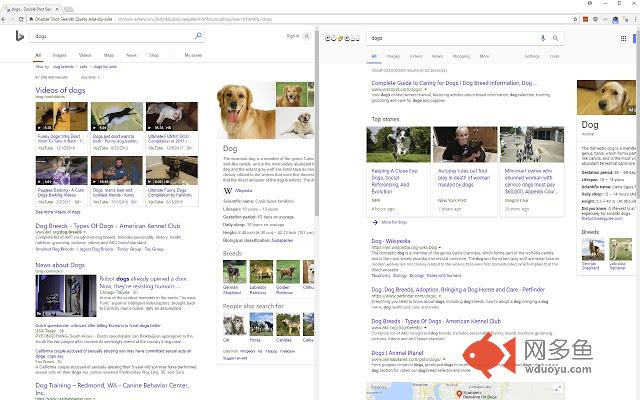This screenshot has height=400, width=640.
Task: Open the Dog - Wikipedia Google result
Action: [391, 241]
